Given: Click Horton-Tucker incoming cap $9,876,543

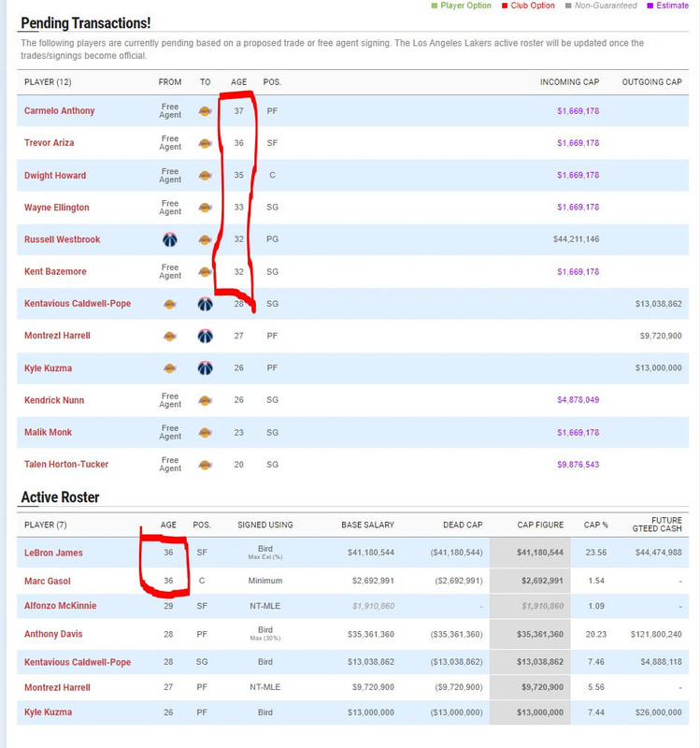Looking at the screenshot, I should tap(578, 464).
